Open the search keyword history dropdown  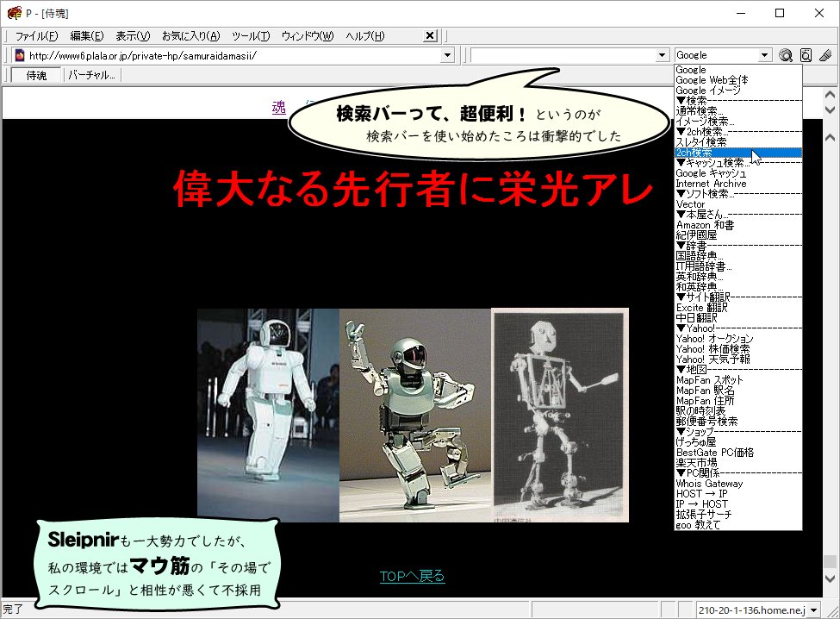click(x=663, y=55)
